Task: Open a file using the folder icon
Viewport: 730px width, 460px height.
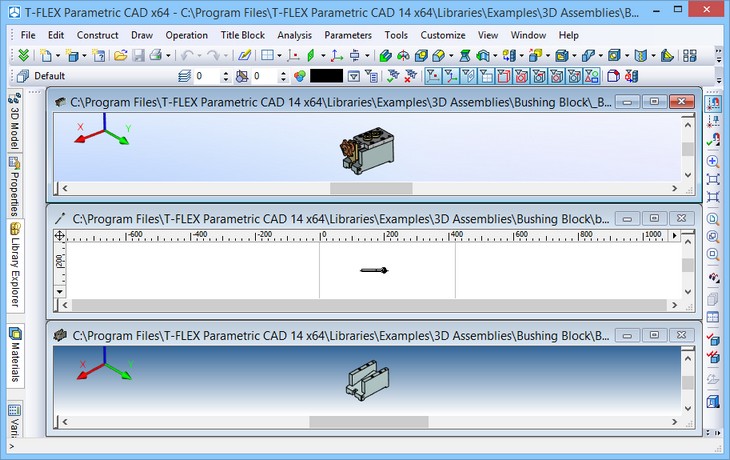Action: click(121, 56)
